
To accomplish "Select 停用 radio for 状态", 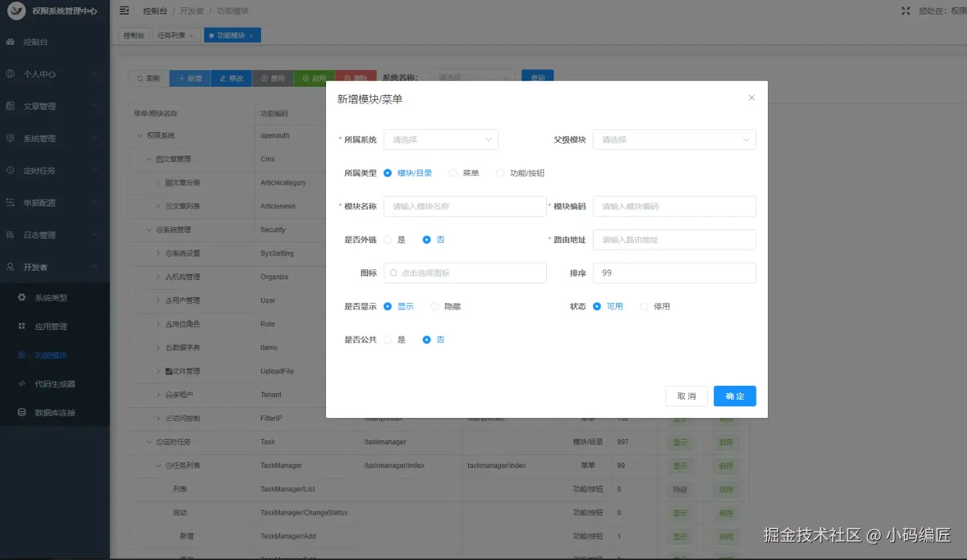I will pyautogui.click(x=644, y=306).
